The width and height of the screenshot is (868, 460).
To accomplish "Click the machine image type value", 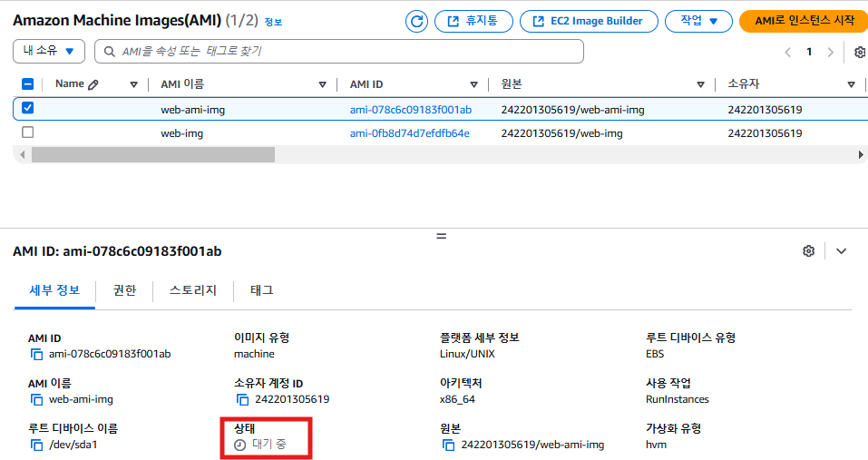I will tap(254, 354).
